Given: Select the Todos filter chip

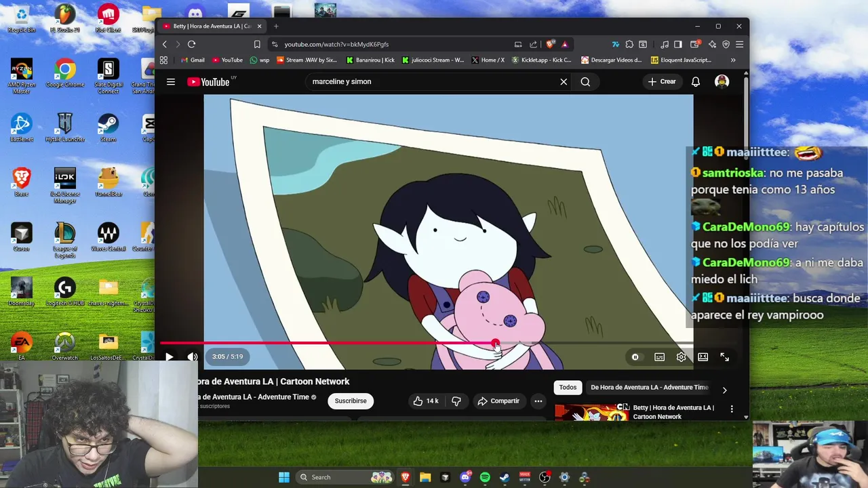Looking at the screenshot, I should 568,388.
